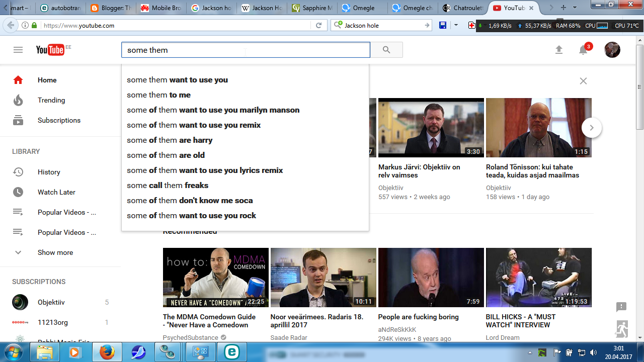This screenshot has width=644, height=362.
Task: Open Trending in the sidebar
Action: pos(51,100)
